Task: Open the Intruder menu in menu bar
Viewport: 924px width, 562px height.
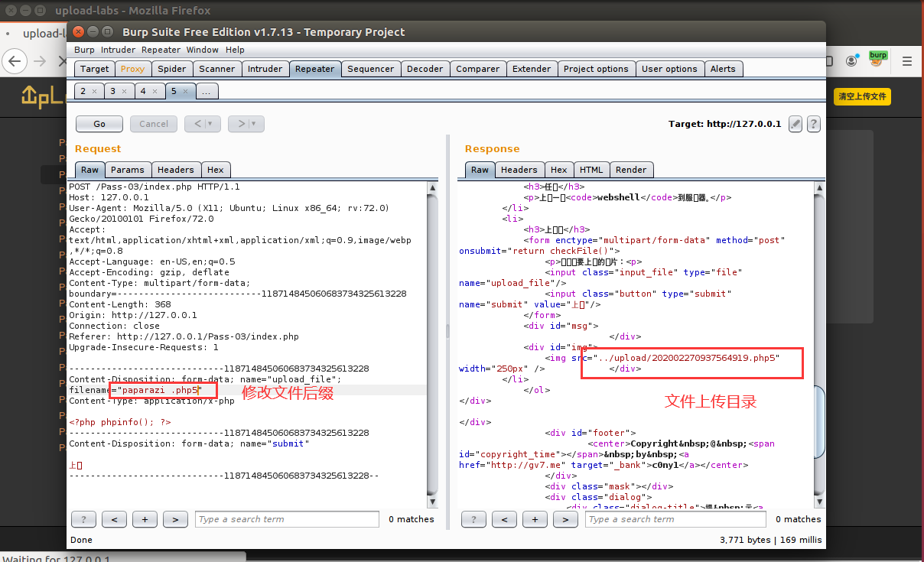Action: pos(118,50)
